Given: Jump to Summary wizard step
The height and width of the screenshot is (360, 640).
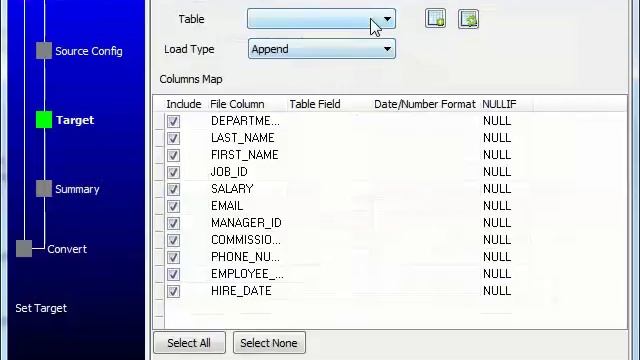Looking at the screenshot, I should coord(77,189).
